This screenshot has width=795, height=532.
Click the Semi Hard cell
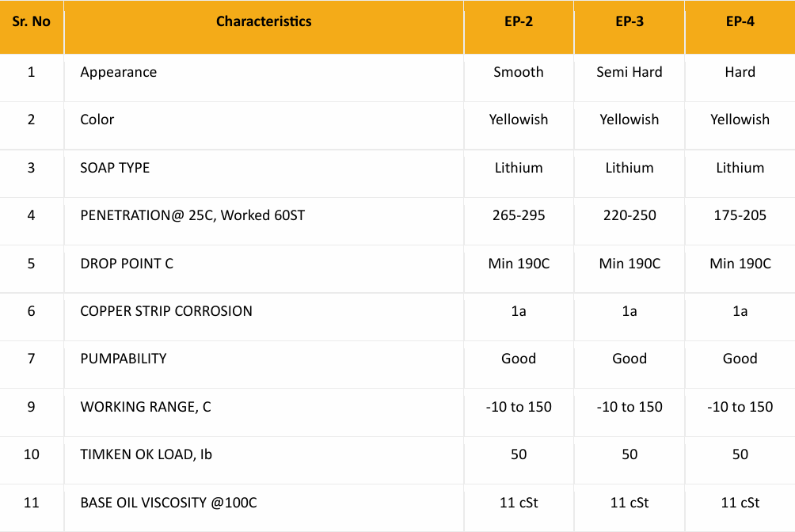click(630, 72)
